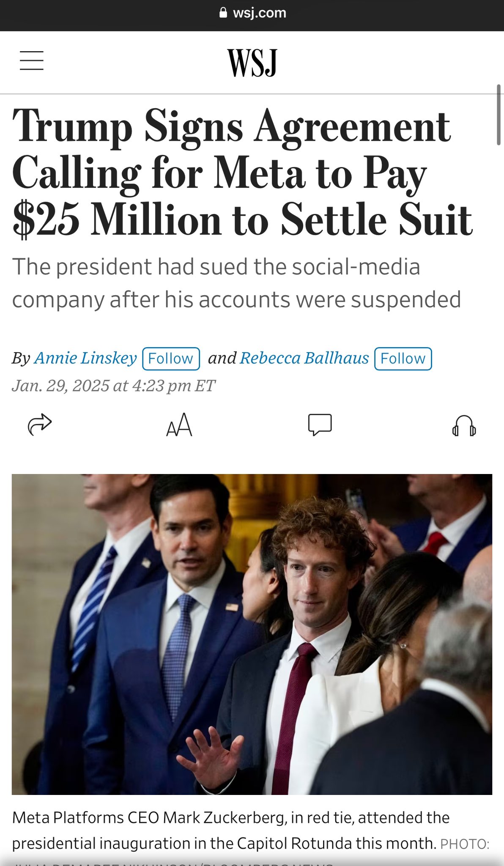This screenshot has height=866, width=504.
Task: Follow author Rebecca Ballhaus
Action: tap(403, 359)
